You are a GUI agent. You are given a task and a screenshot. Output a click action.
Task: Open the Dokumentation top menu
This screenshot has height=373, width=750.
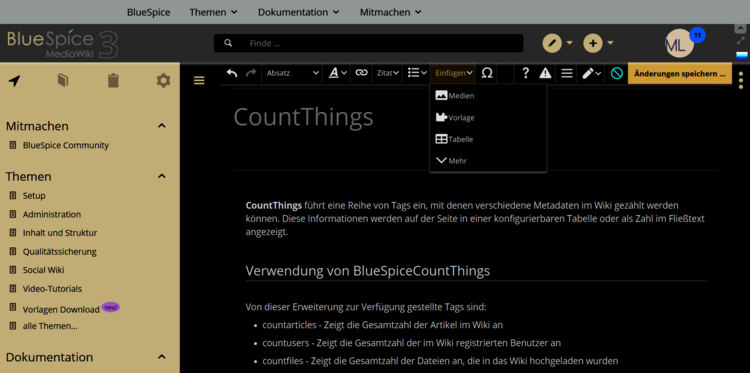coord(299,12)
